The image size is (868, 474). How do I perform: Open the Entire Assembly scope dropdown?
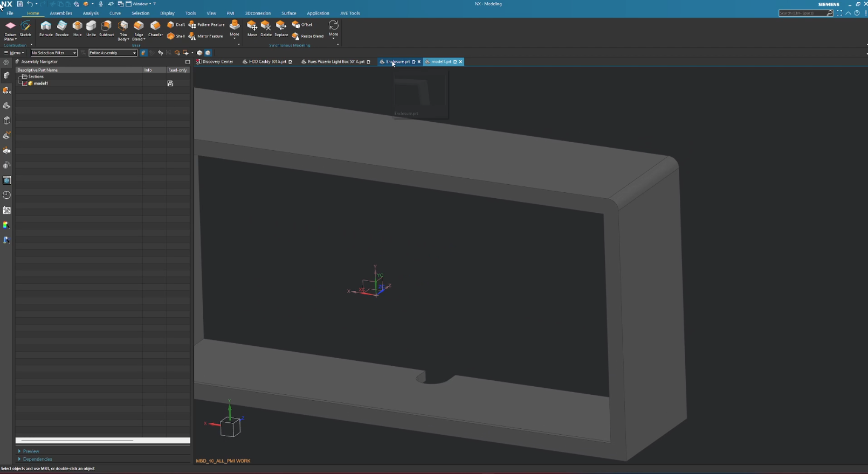click(x=112, y=53)
